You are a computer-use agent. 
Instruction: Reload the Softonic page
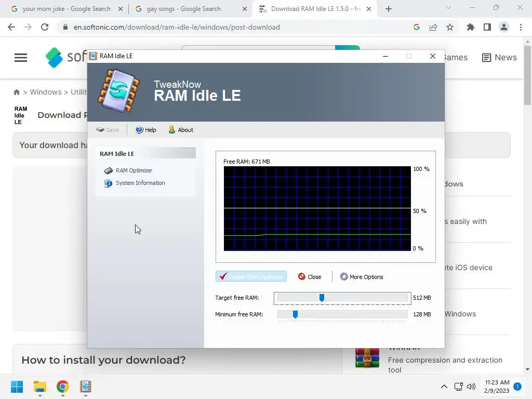click(45, 27)
